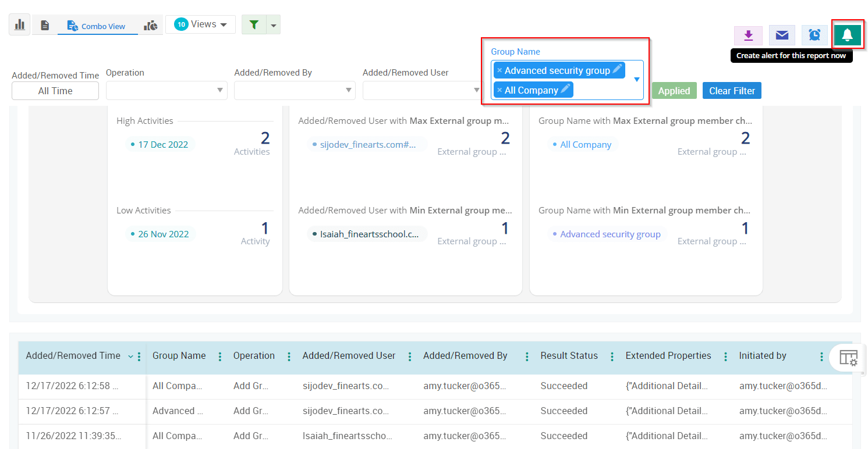Click the email report envelope icon
The width and height of the screenshot is (868, 449).
pos(782,35)
